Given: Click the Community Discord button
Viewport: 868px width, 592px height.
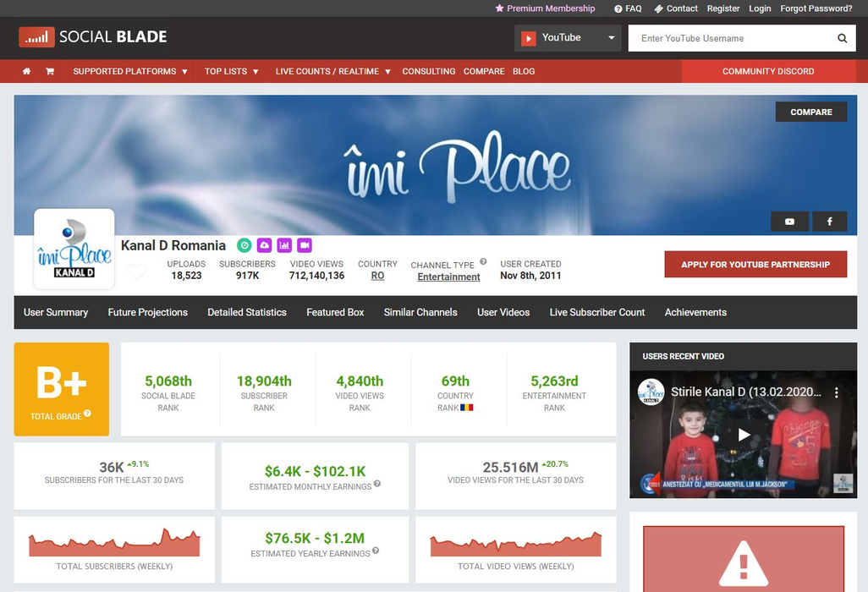Looking at the screenshot, I should click(768, 71).
